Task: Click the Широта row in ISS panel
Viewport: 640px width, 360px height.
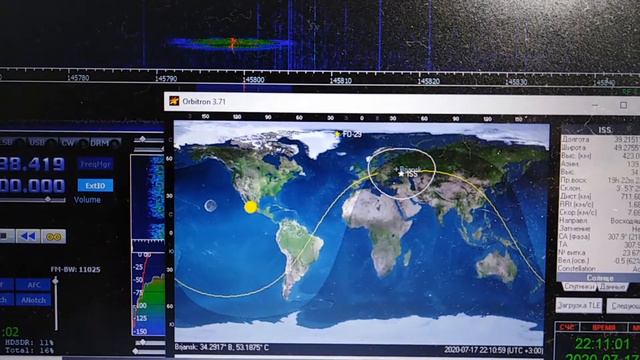Action: [x=600, y=147]
